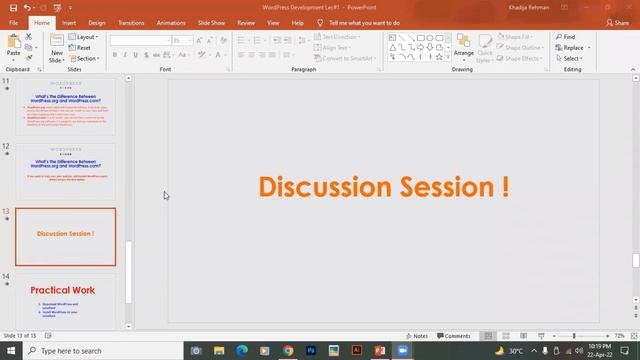Start slideshow from beginning quick access icon
Screen dimensions: 640x360
pyautogui.click(x=57, y=8)
